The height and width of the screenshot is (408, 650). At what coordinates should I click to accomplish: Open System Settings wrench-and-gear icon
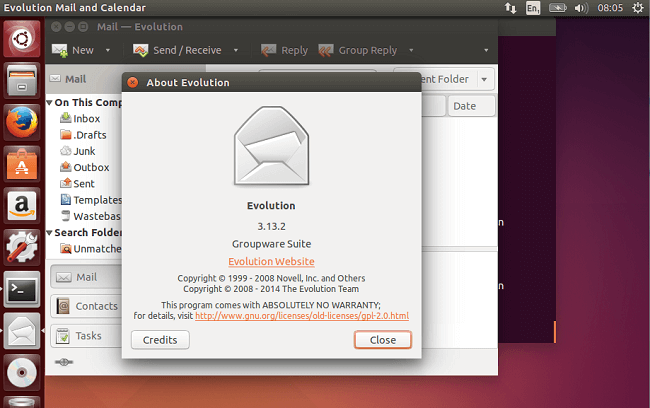[22, 248]
